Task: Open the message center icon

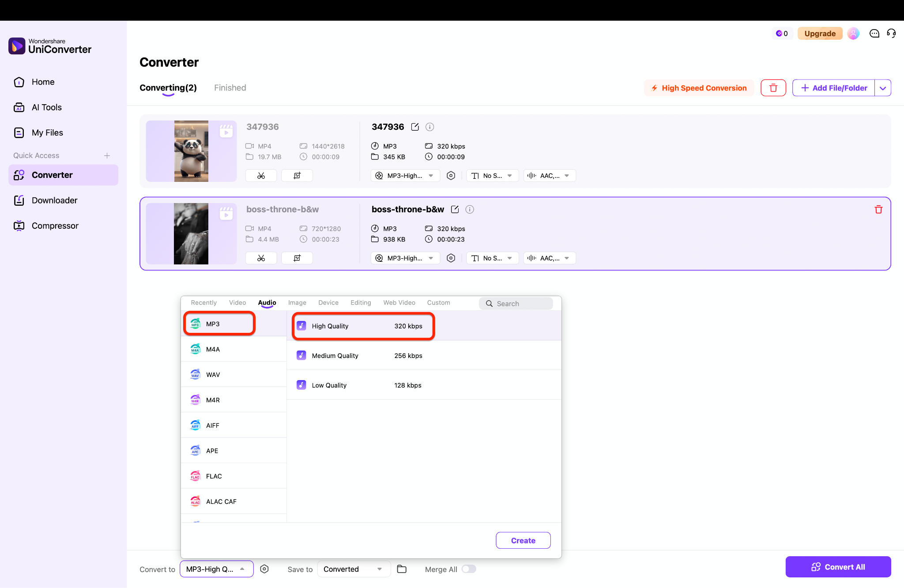Action: pyautogui.click(x=874, y=34)
